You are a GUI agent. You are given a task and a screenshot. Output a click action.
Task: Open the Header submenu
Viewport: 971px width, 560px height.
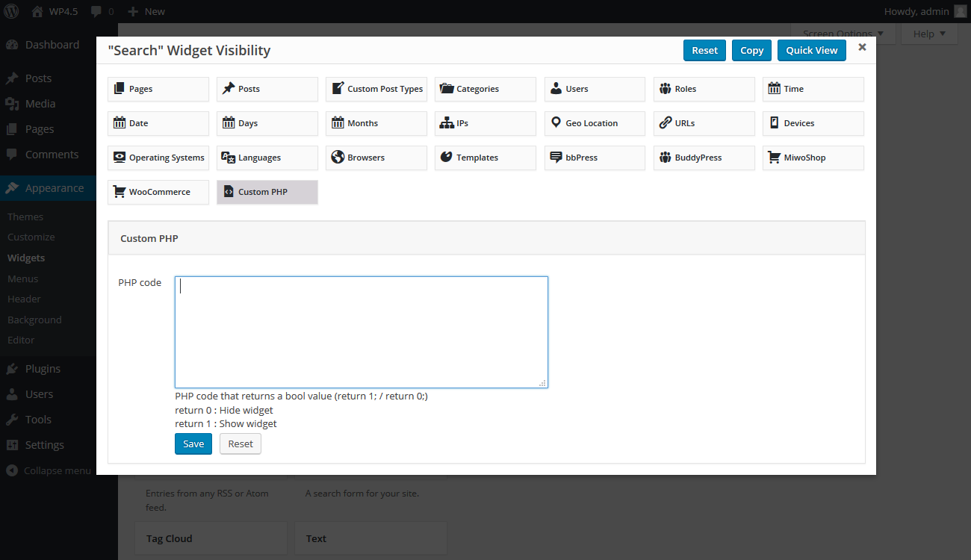24,299
